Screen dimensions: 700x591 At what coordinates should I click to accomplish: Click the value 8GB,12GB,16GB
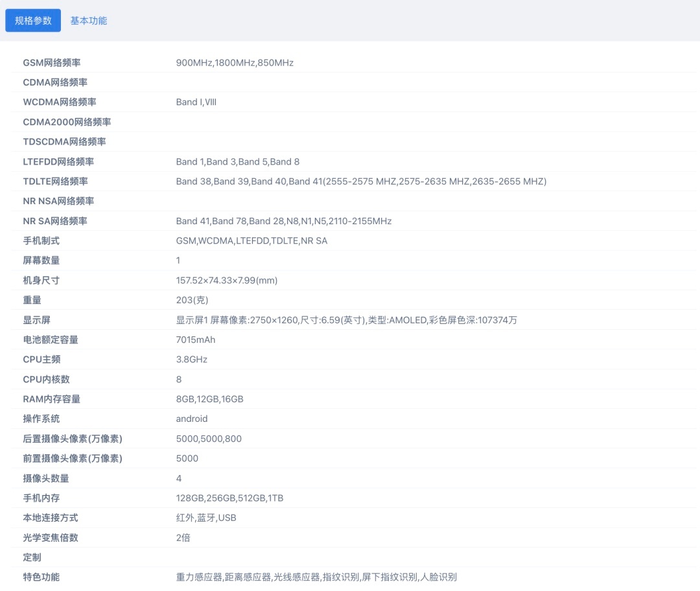[209, 399]
